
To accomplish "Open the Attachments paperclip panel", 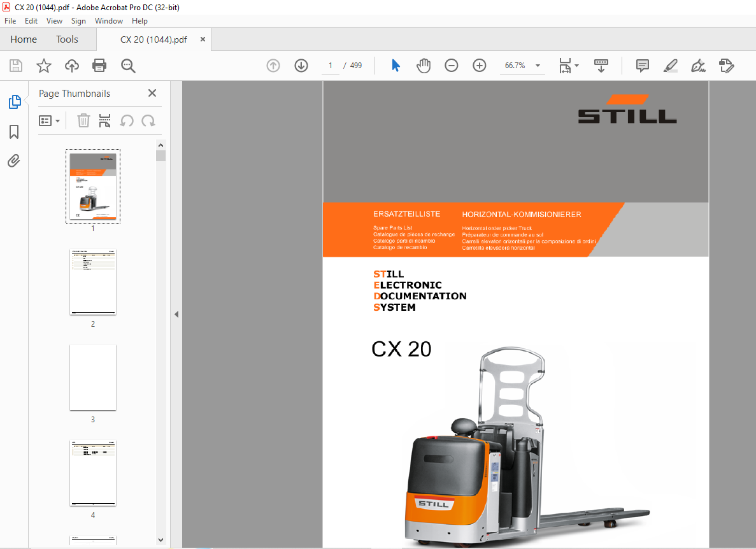I will click(14, 160).
